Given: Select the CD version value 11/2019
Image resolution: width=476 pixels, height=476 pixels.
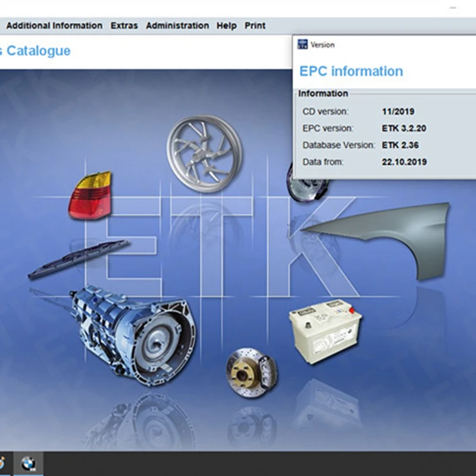Looking at the screenshot, I should point(398,111).
